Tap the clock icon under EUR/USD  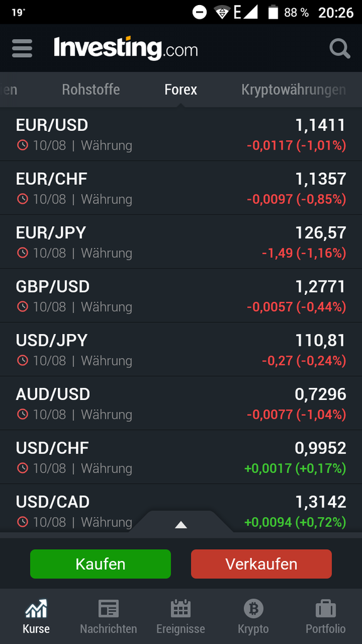(x=22, y=145)
